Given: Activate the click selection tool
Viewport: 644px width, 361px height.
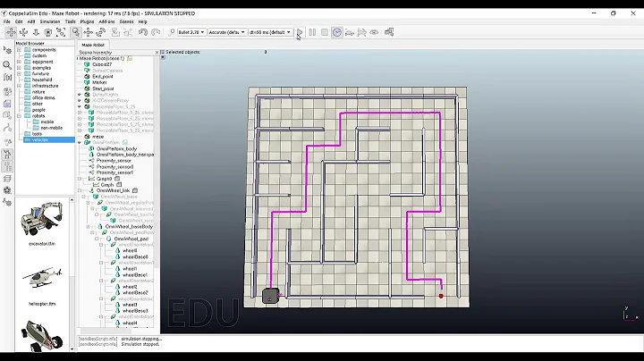Looking at the screenshot, I should pyautogui.click(x=76, y=32).
